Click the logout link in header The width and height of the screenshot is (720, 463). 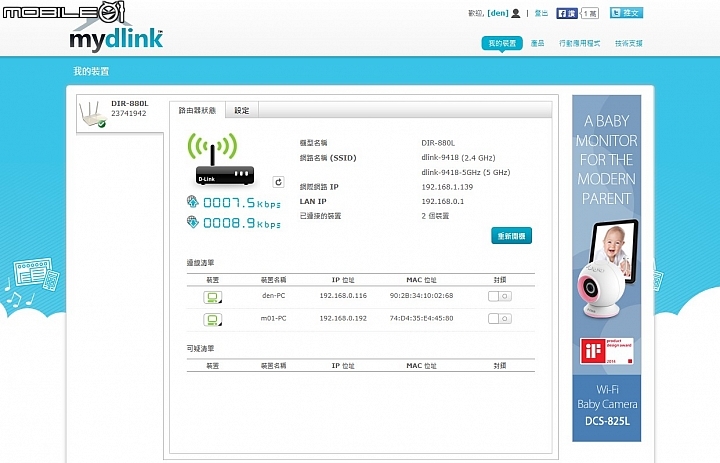(541, 13)
